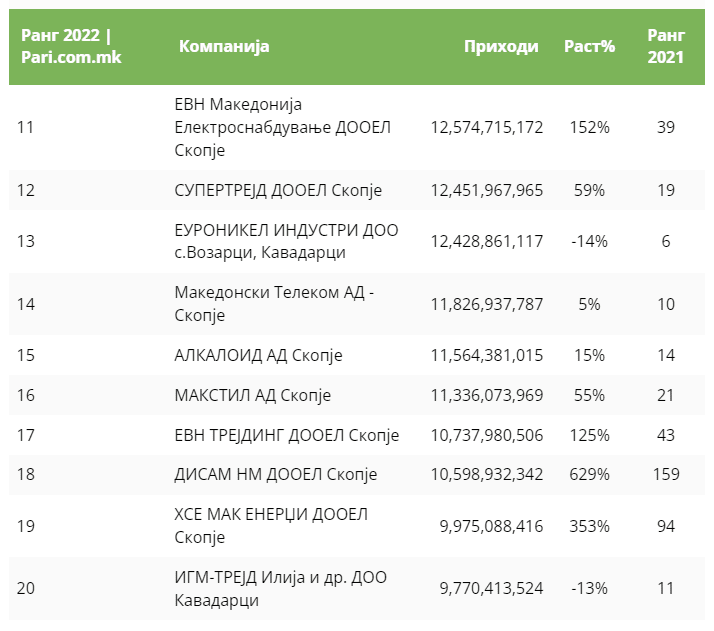
Task: Click the Ранг 2022 Pari.com.mk header
Action: [71, 46]
